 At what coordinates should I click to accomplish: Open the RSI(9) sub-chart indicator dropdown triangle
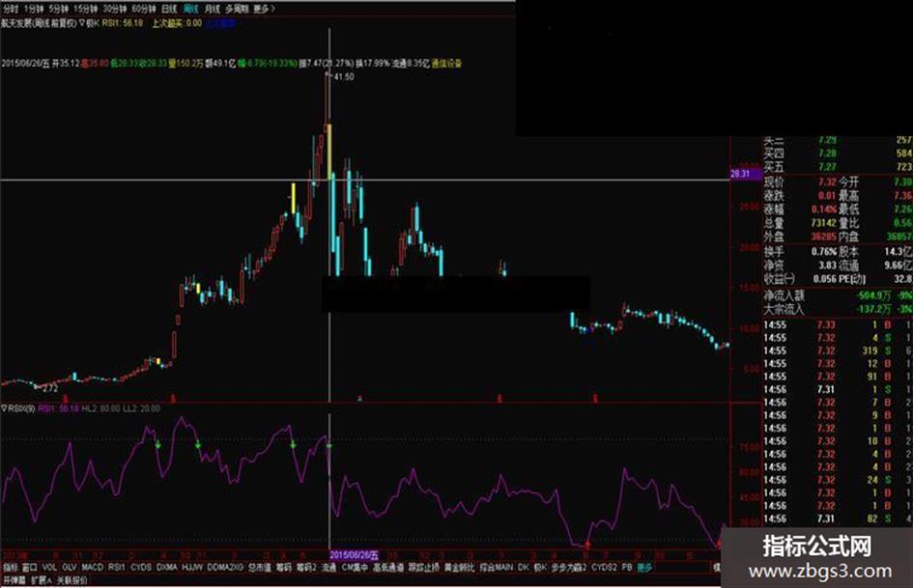click(x=4, y=408)
